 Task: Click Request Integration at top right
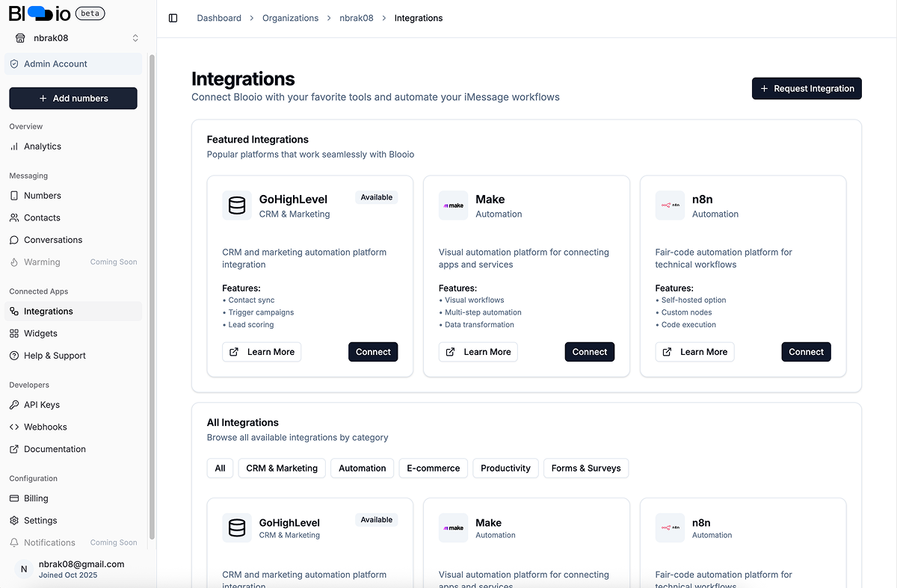pos(807,88)
